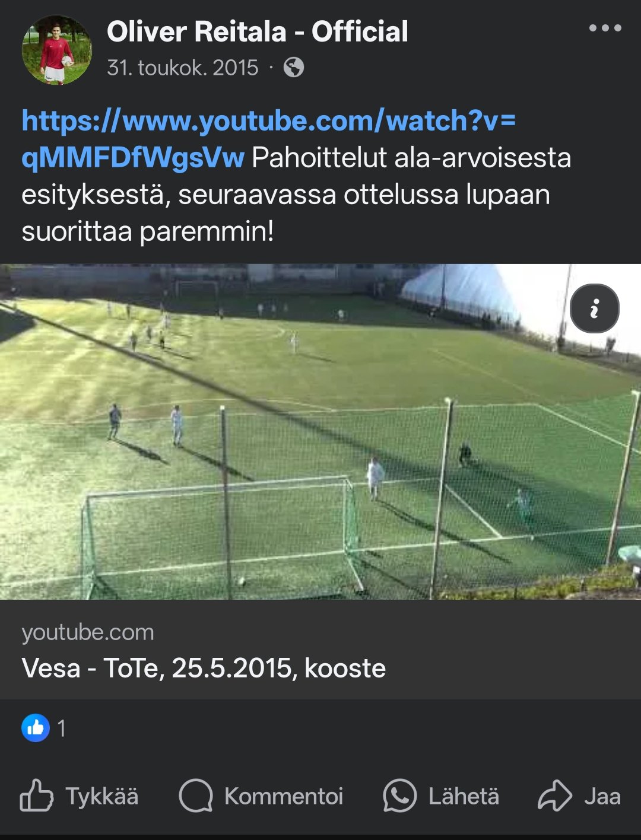Image resolution: width=641 pixels, height=840 pixels.
Task: Follow the blue YouTube watch URL link
Action: click(x=269, y=139)
